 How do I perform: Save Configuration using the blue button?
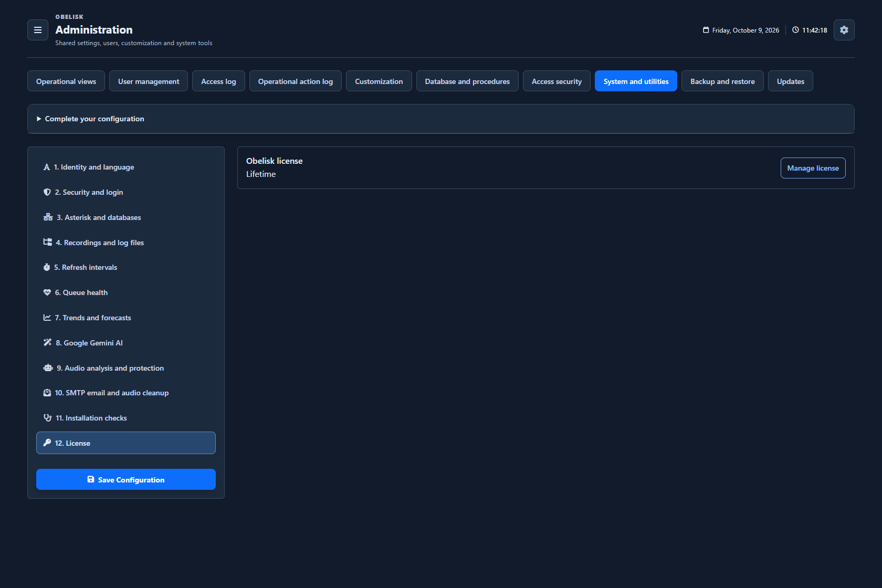[126, 479]
